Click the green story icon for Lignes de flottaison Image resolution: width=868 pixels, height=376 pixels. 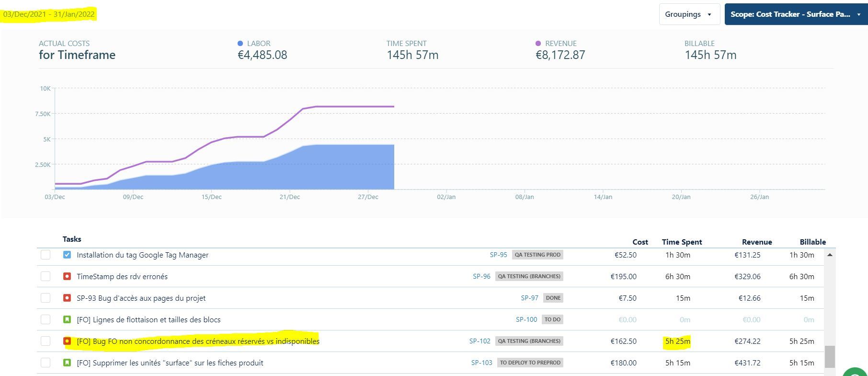point(67,320)
